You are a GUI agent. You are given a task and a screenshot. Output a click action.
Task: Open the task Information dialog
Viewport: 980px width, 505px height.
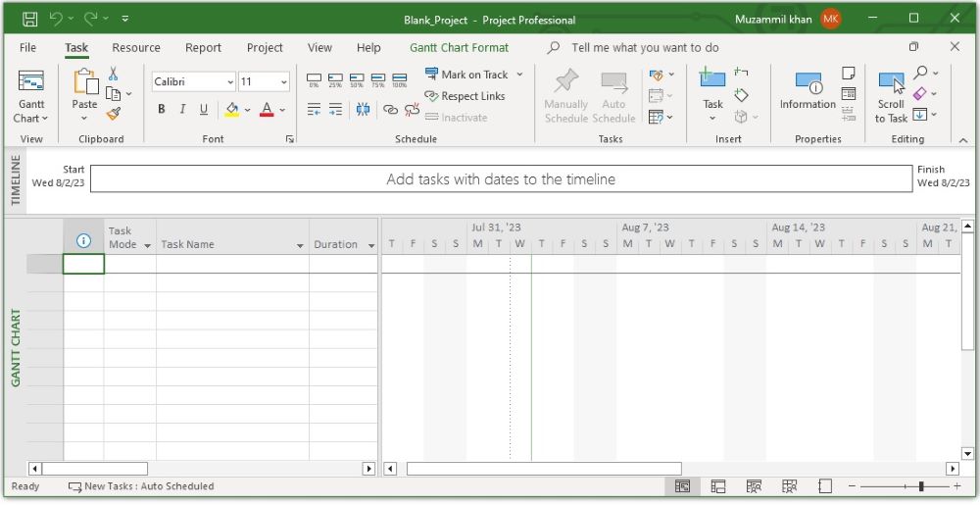(808, 90)
